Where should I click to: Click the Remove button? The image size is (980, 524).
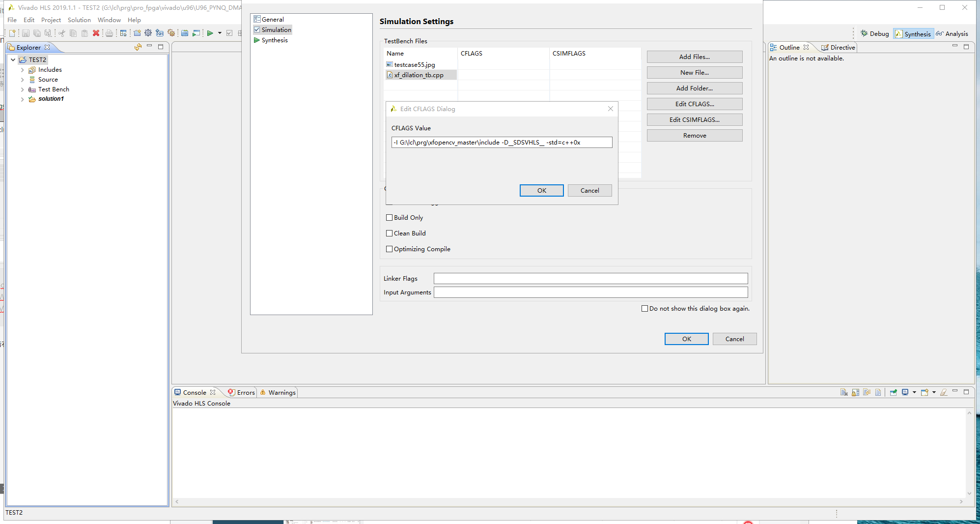tap(694, 135)
